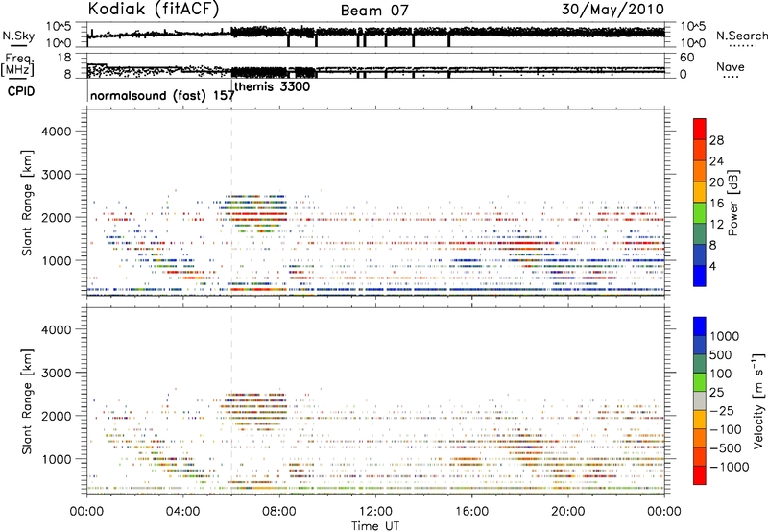Click '-1000' tick on Velocity colorbar
This screenshot has width=768, height=532.
tap(729, 467)
